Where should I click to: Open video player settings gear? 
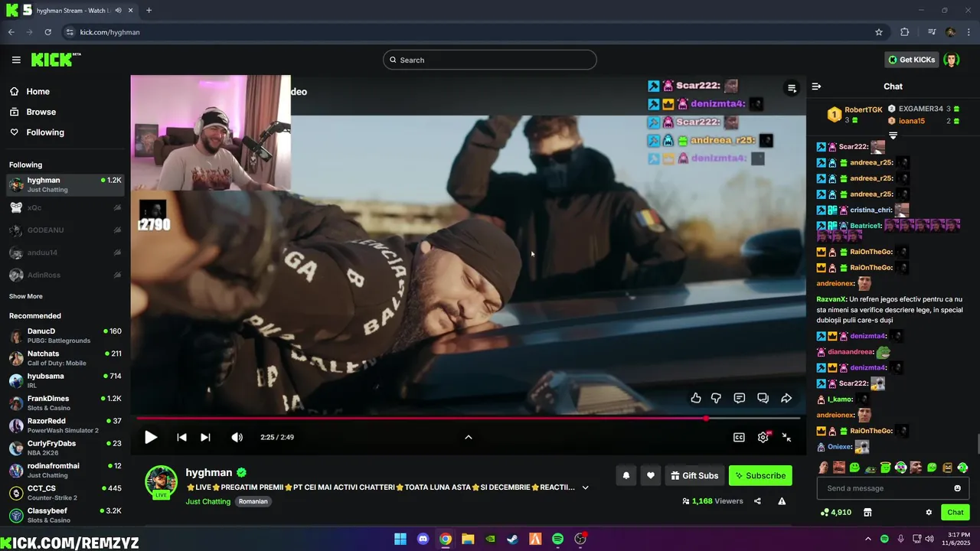pos(763,437)
